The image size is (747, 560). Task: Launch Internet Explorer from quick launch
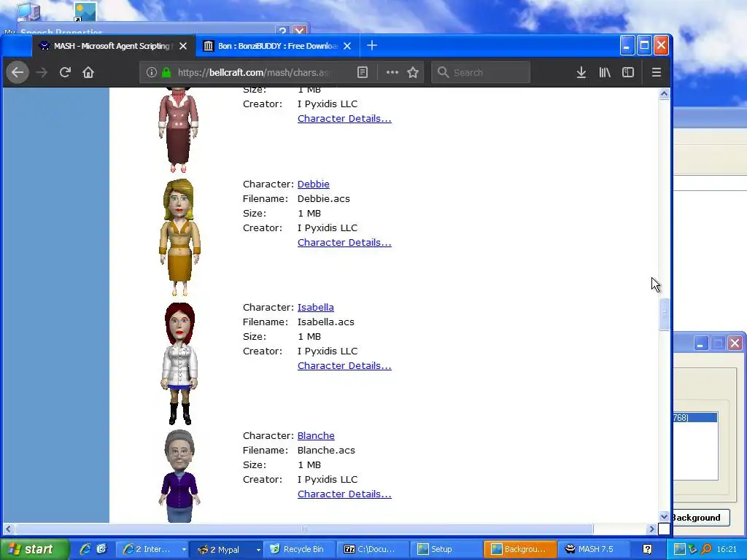coord(85,549)
